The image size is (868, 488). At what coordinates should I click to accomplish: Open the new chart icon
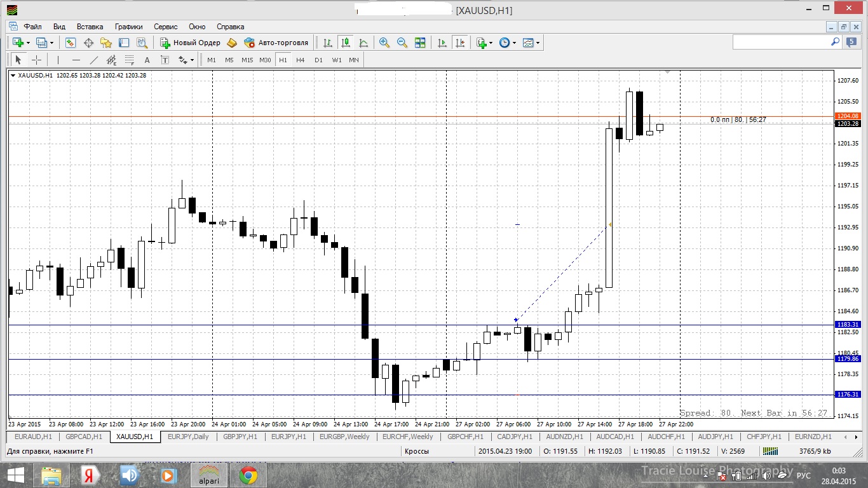(x=17, y=43)
